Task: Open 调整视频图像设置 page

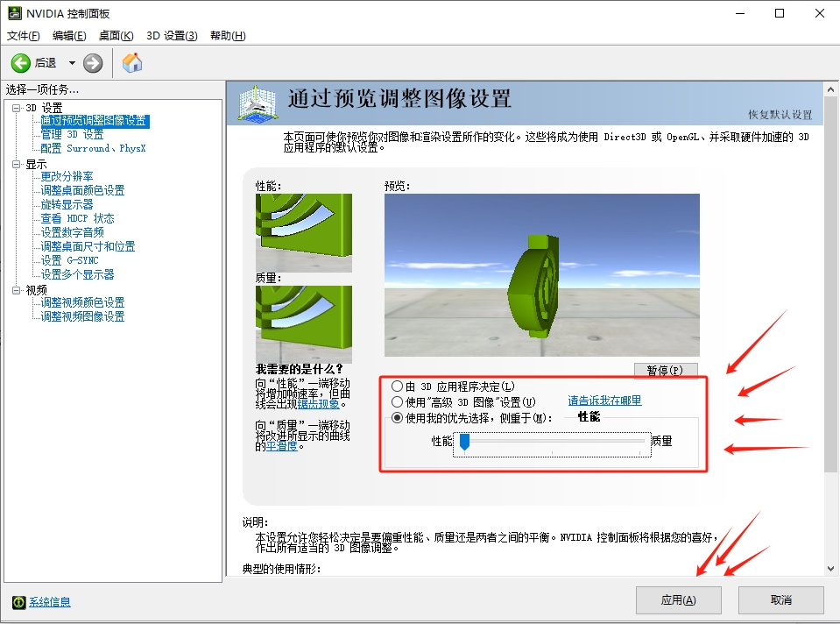Action: pos(82,316)
